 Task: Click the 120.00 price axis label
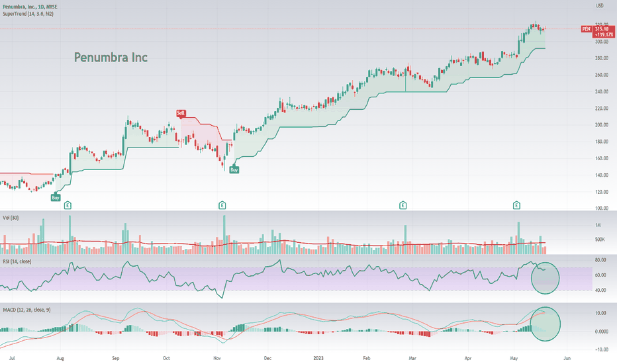pyautogui.click(x=602, y=192)
